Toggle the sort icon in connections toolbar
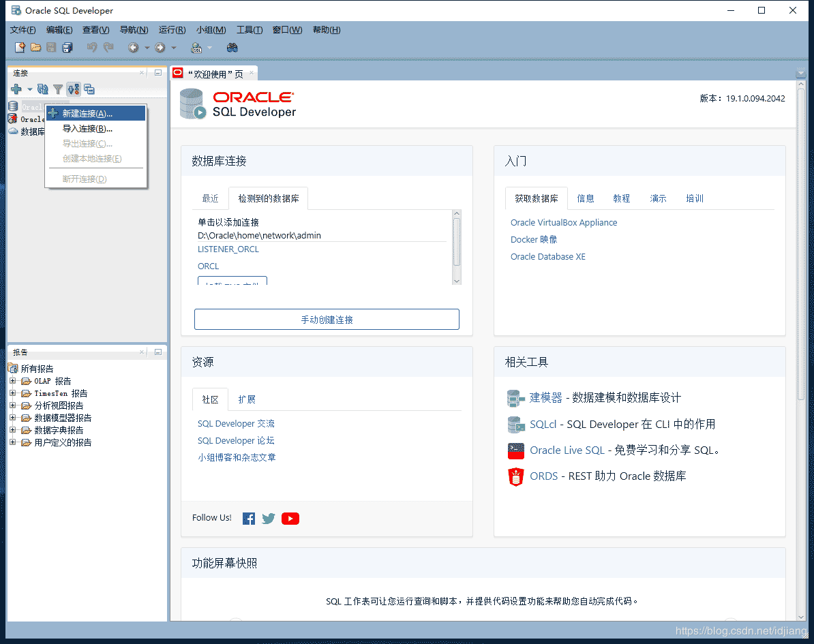Image resolution: width=814 pixels, height=644 pixels. [73, 89]
